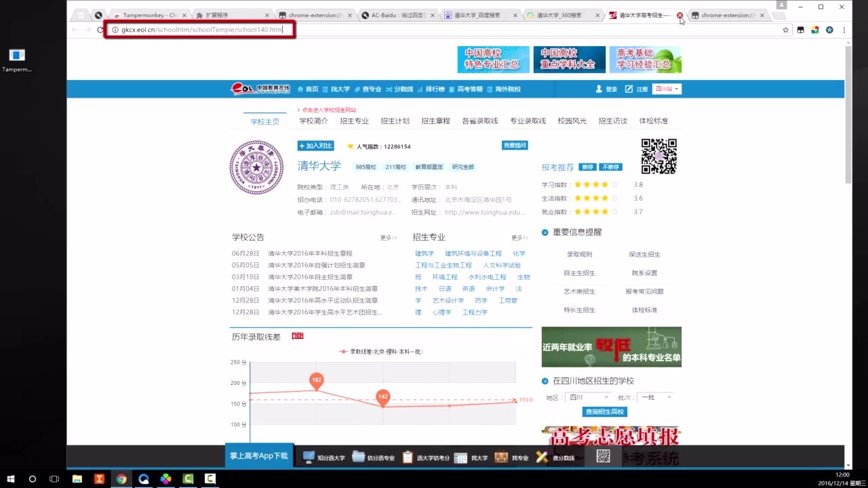Open the 地区 四川 dropdown
Image resolution: width=868 pixels, height=488 pixels.
pos(589,397)
